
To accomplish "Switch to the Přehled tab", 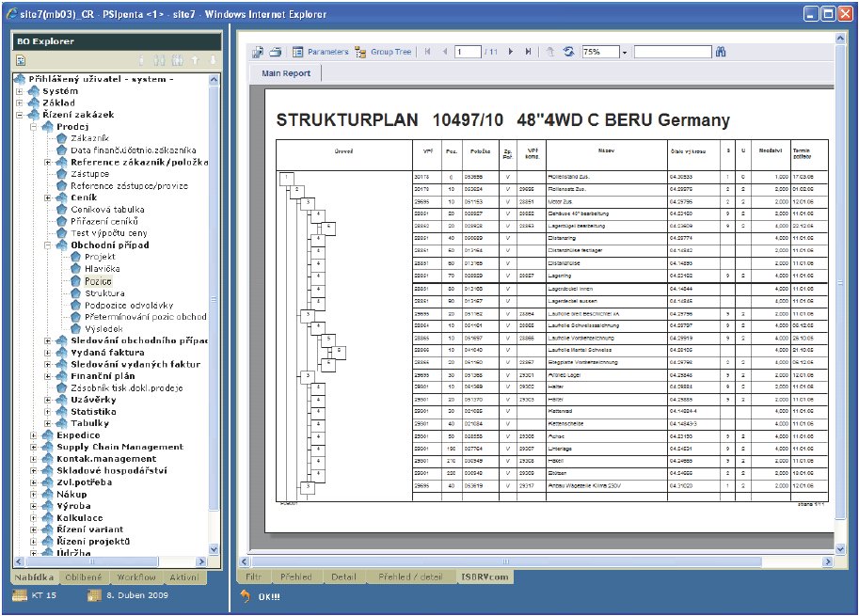I will coord(295,577).
